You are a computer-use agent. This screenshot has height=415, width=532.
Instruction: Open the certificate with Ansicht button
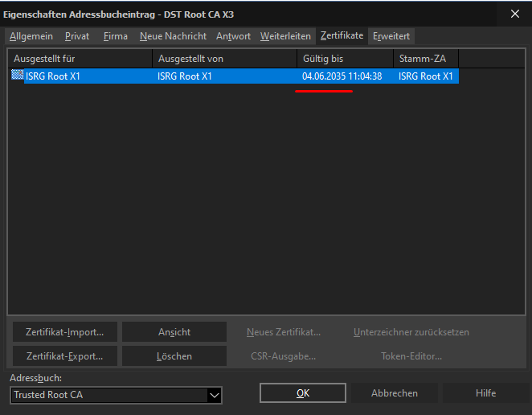click(174, 332)
